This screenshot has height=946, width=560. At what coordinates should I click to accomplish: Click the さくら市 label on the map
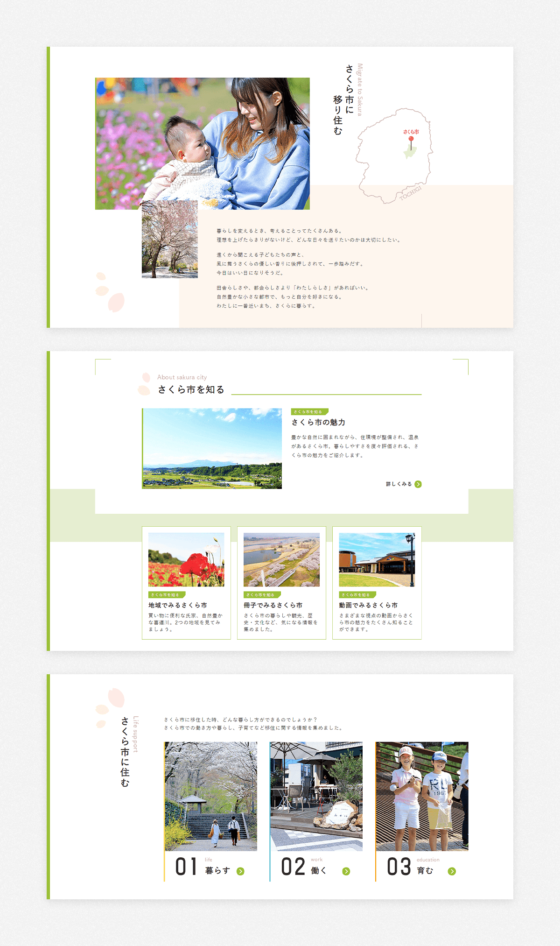pos(411,132)
